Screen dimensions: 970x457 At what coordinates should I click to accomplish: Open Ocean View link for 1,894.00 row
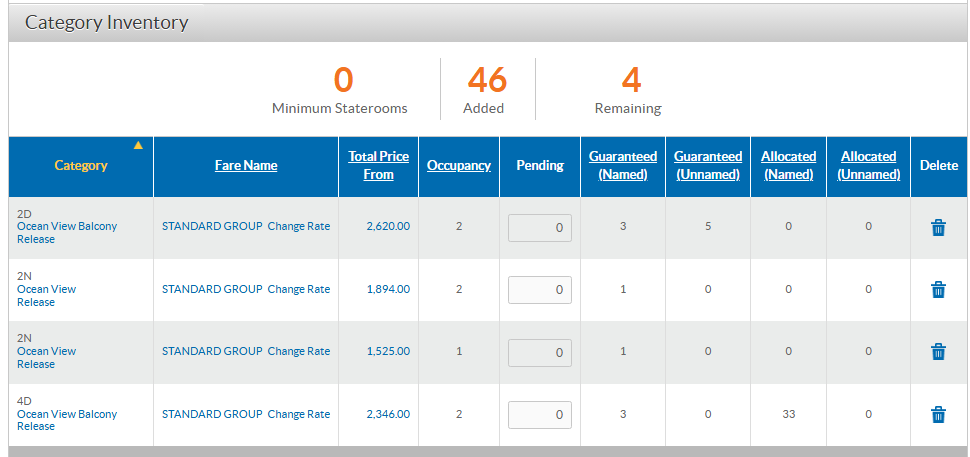[46, 289]
